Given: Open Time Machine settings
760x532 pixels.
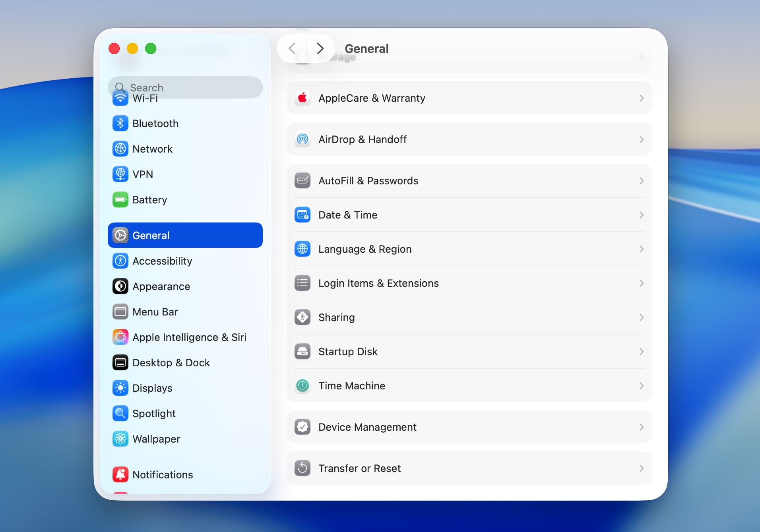Looking at the screenshot, I should click(469, 386).
